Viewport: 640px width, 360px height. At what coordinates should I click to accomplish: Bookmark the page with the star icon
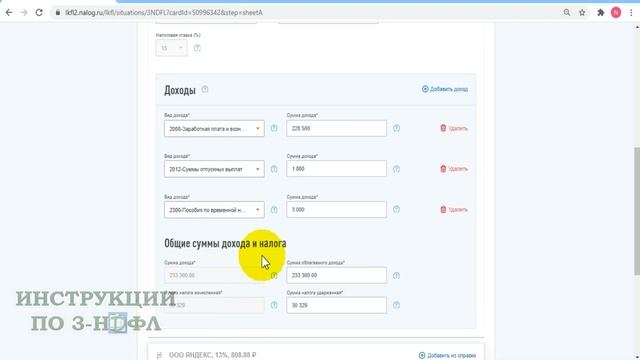[582, 13]
